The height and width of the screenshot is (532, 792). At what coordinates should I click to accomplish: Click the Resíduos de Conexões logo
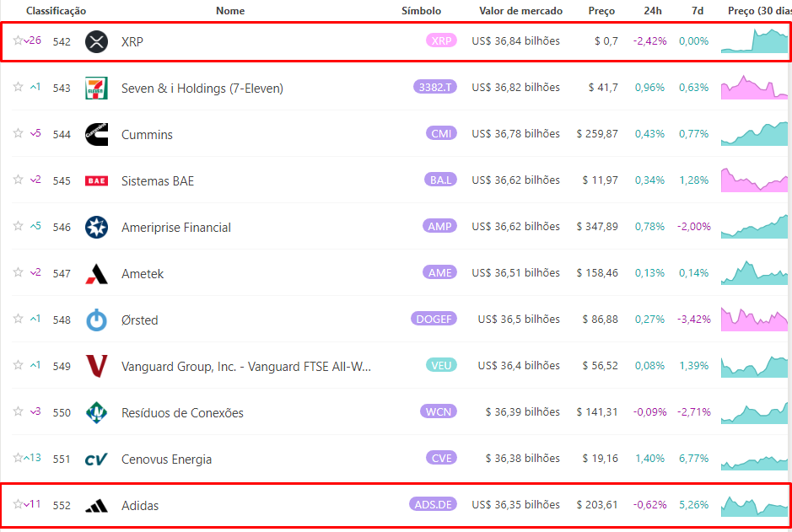(96, 413)
